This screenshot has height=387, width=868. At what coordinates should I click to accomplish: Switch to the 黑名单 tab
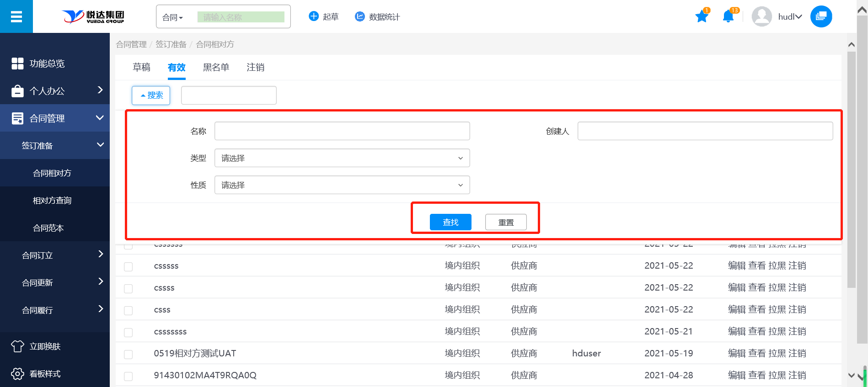pyautogui.click(x=216, y=68)
